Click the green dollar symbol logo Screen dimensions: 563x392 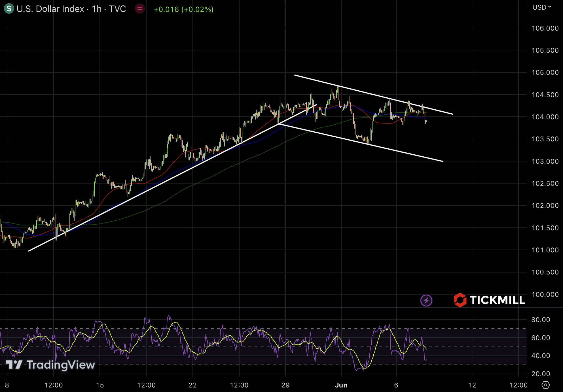(x=9, y=9)
